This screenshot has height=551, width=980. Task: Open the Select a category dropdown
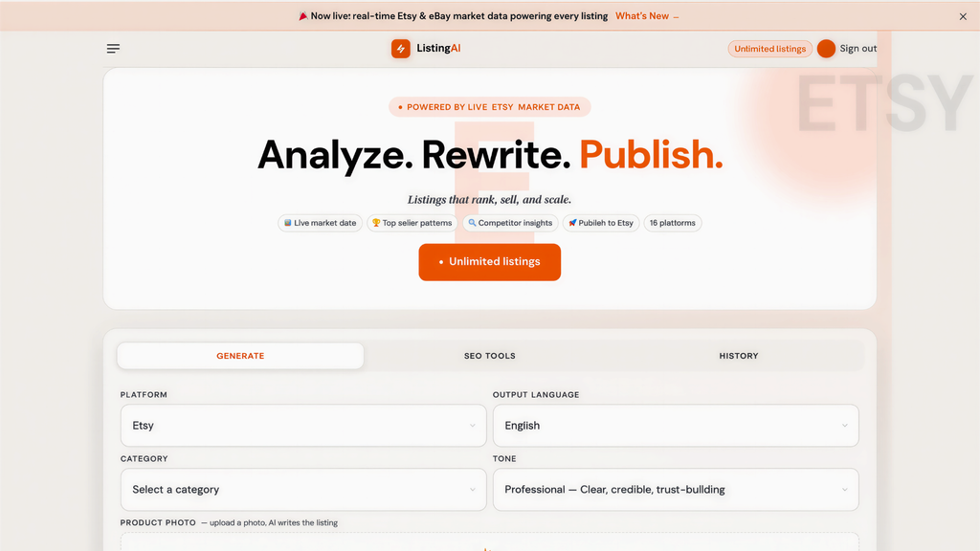(303, 489)
